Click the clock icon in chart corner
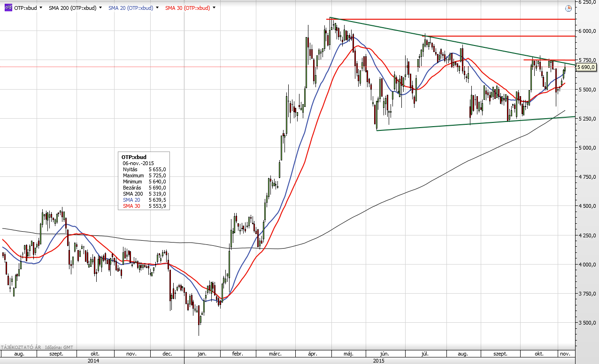The height and width of the screenshot is (364, 599). coord(568,8)
